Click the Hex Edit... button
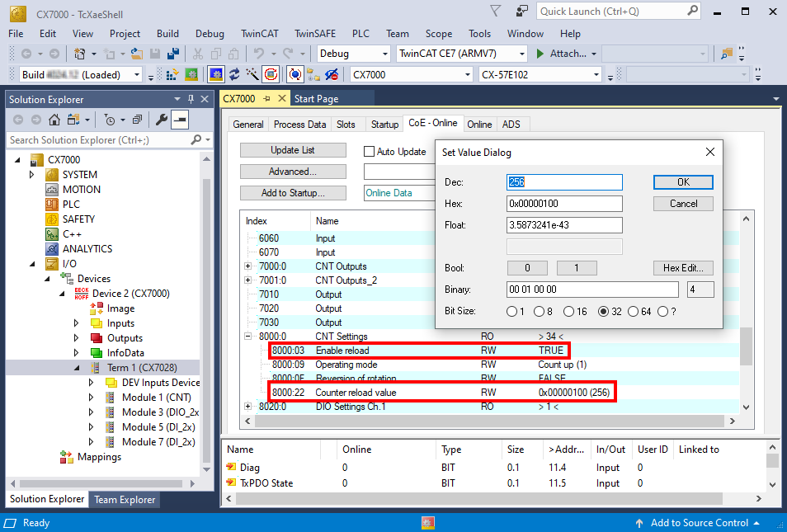This screenshot has width=787, height=532. click(683, 268)
